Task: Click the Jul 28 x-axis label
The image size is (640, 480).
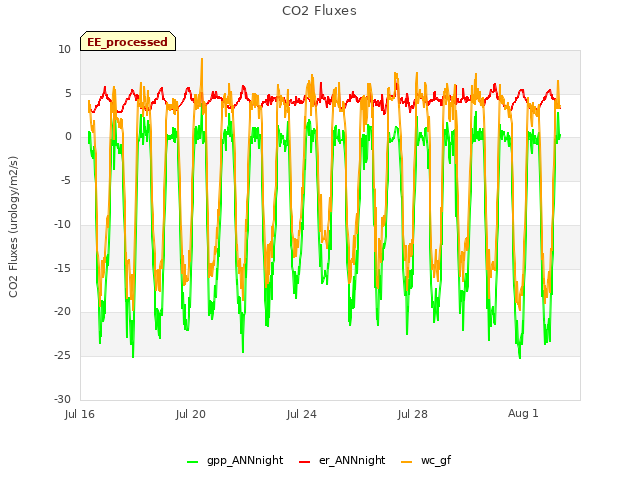Action: click(x=413, y=414)
